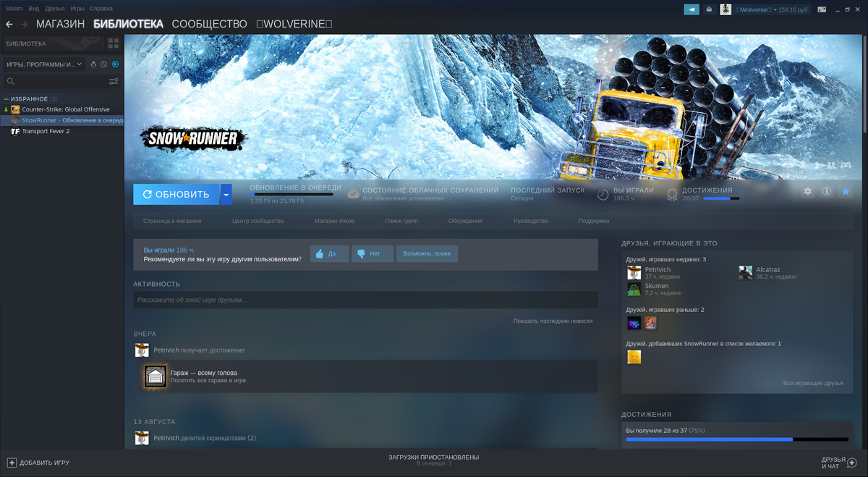Click the Wolverine profile avatar

pyautogui.click(x=726, y=9)
